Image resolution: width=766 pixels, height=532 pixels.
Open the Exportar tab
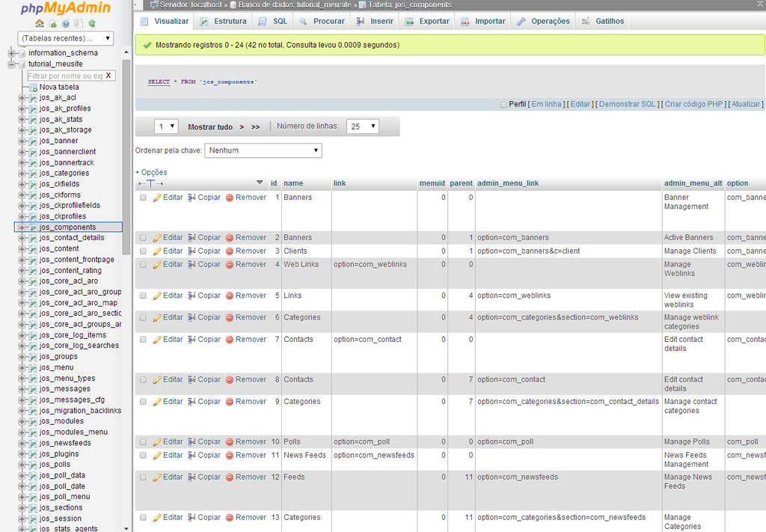(x=427, y=22)
